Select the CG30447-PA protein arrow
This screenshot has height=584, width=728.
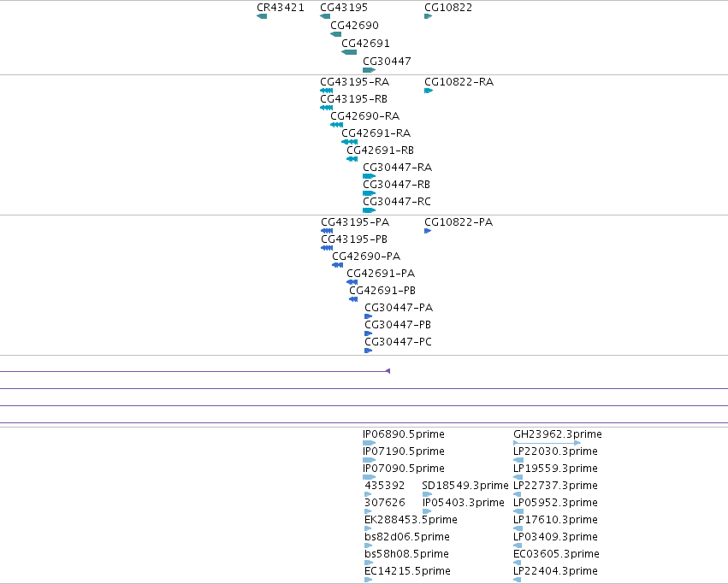click(x=368, y=316)
